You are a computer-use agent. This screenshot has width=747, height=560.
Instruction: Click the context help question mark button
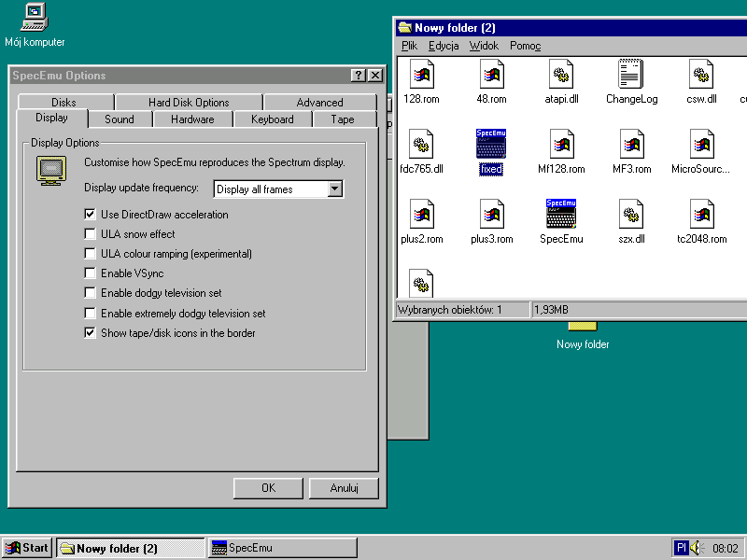pos(358,76)
